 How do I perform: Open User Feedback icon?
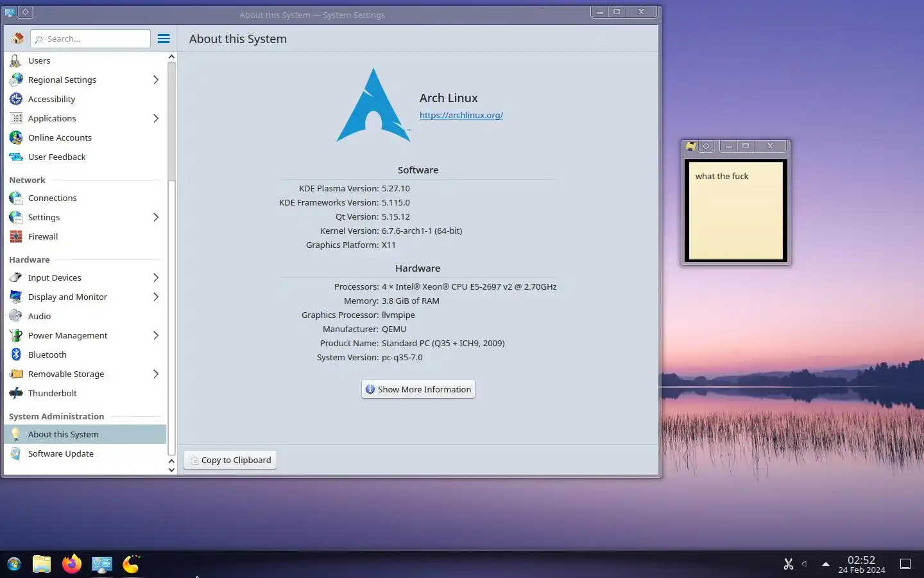[16, 157]
